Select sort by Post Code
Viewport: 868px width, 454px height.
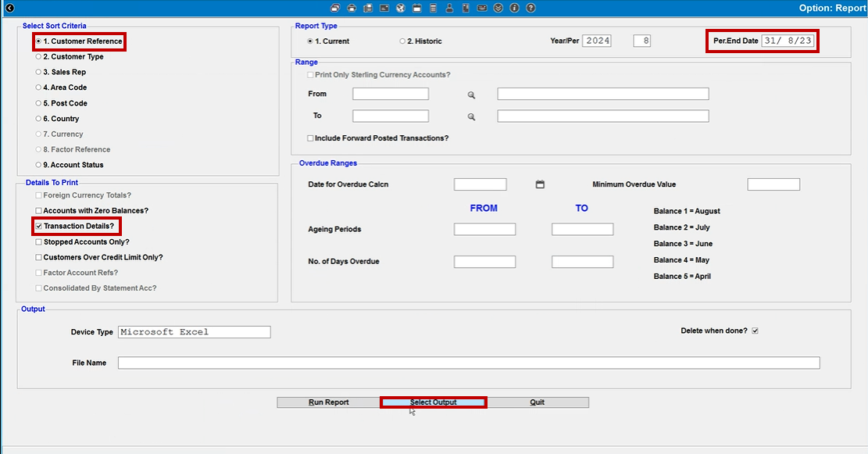tap(61, 103)
